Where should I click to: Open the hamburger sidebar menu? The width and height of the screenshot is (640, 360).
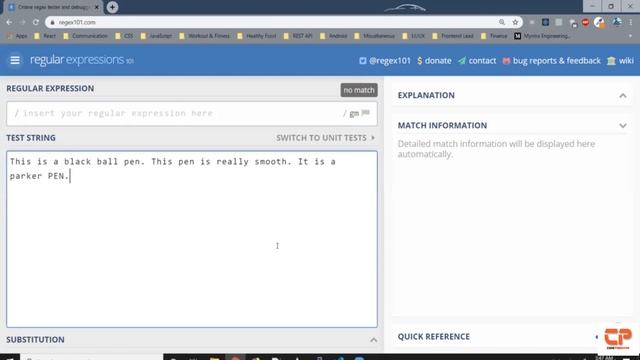[15, 60]
